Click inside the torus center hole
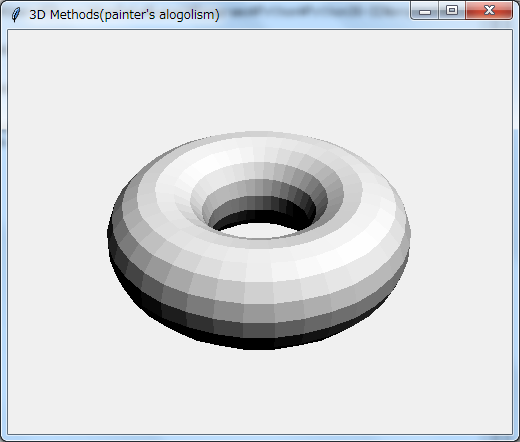 click(258, 231)
